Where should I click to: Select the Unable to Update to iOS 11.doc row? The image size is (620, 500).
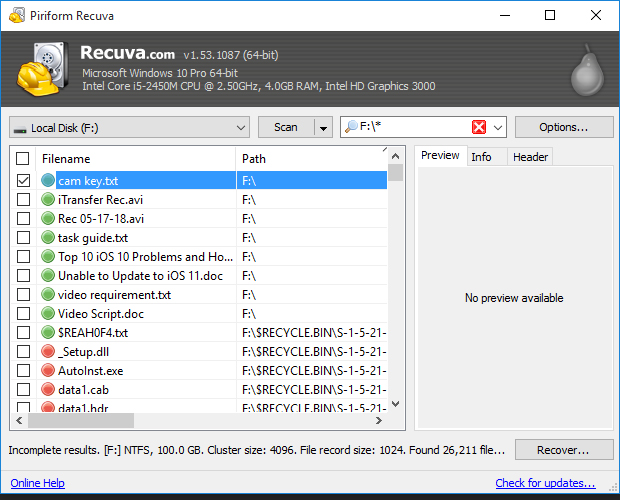[199, 275]
